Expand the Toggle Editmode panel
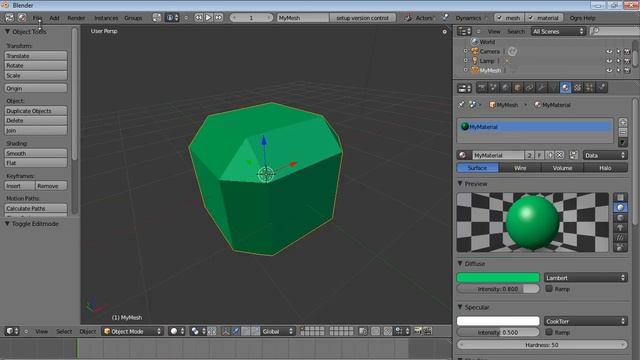The height and width of the screenshot is (360, 640). [x=7, y=224]
